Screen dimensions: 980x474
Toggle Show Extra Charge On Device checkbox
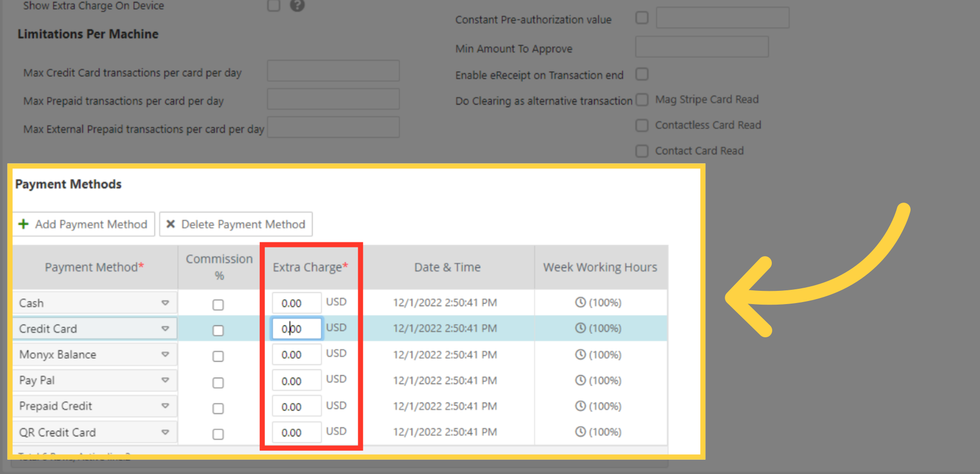(x=274, y=5)
